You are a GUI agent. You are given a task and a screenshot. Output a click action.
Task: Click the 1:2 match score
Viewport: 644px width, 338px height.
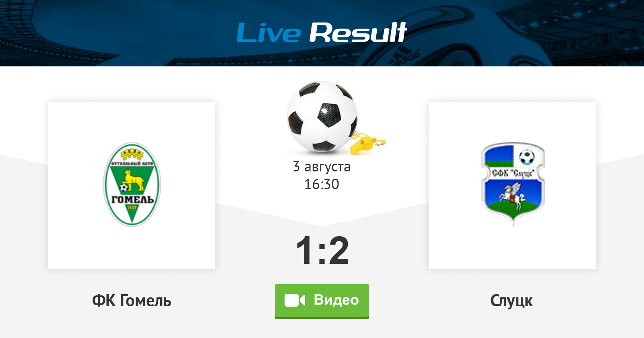322,251
